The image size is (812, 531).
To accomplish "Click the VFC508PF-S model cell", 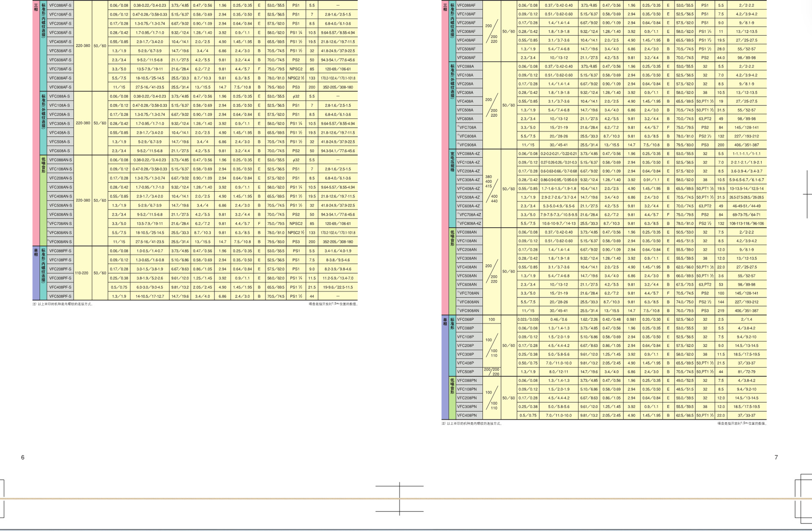I will coord(60,297).
